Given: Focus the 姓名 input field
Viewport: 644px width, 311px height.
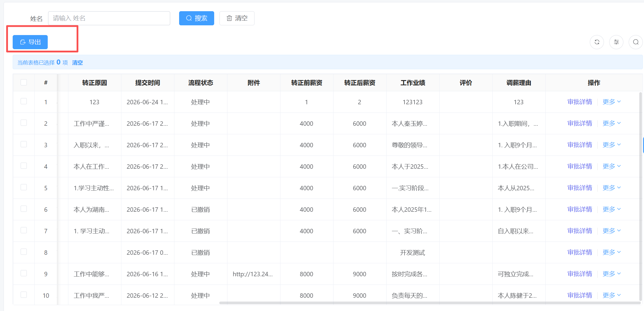Looking at the screenshot, I should (109, 18).
